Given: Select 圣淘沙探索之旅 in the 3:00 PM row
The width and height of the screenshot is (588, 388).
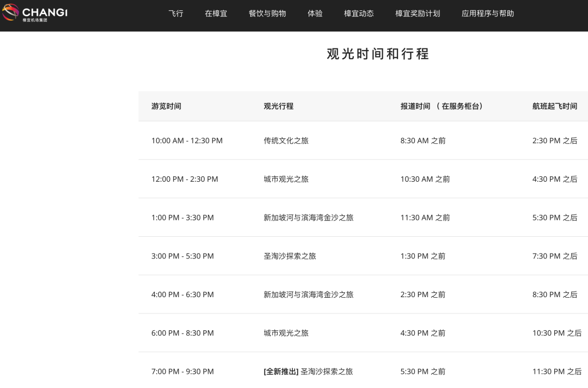Looking at the screenshot, I should click(x=290, y=256).
